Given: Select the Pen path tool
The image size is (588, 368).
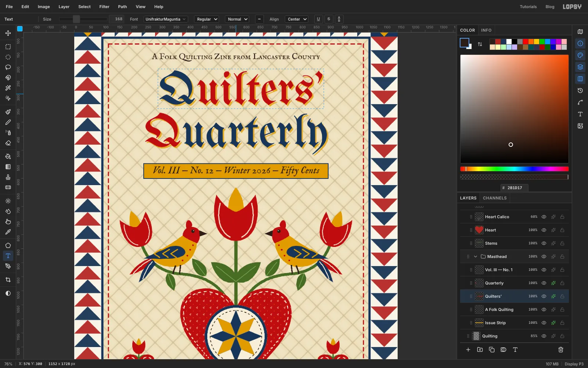Looking at the screenshot, I should click(8, 266).
